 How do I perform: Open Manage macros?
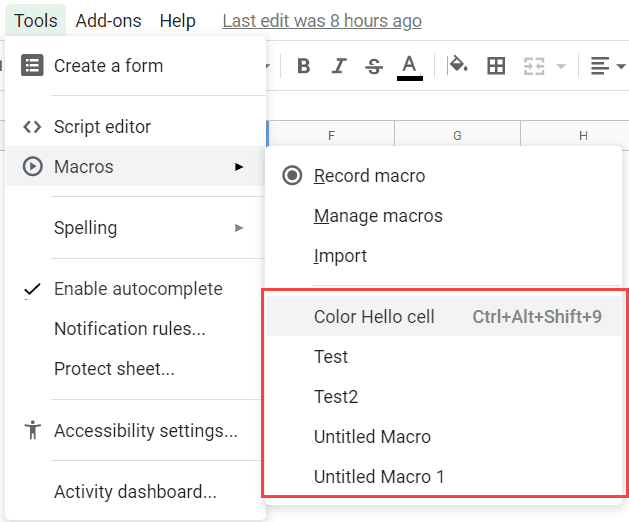click(443, 216)
